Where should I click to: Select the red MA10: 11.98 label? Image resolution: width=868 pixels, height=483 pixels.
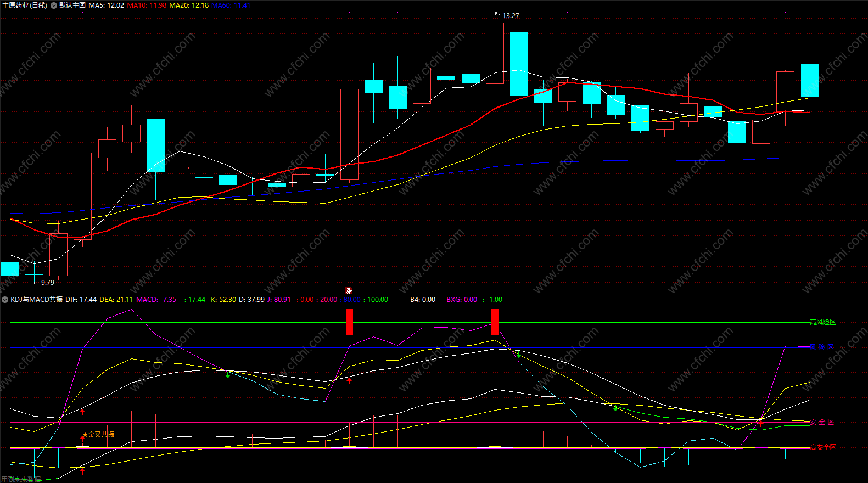click(147, 5)
